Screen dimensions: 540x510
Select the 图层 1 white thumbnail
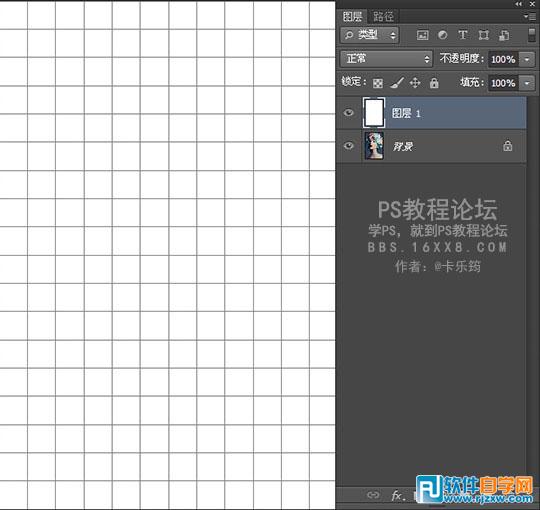coord(374,113)
